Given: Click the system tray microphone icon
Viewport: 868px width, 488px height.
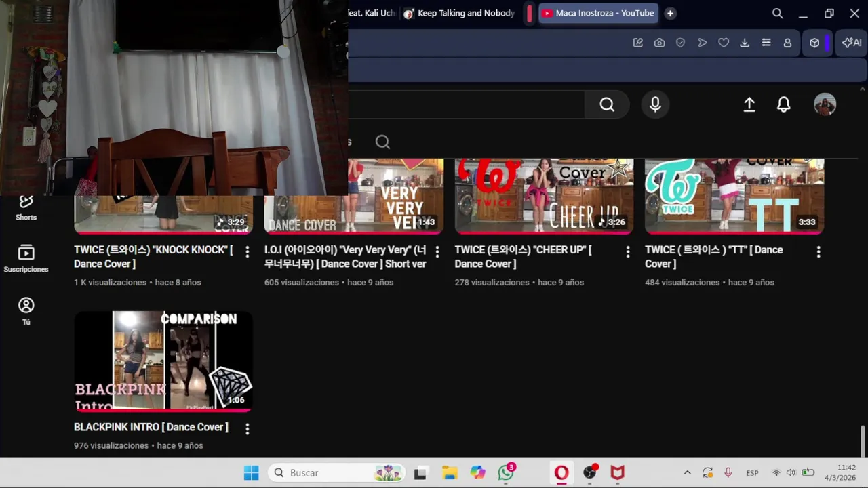Looking at the screenshot, I should (x=728, y=472).
